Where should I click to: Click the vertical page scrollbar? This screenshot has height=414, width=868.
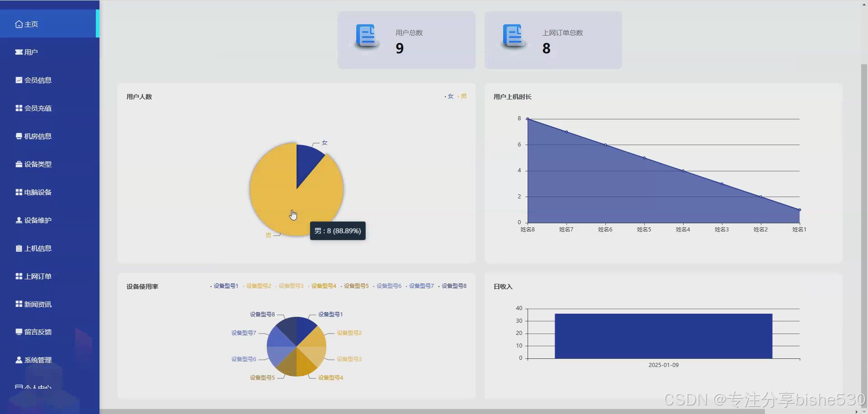(864, 235)
